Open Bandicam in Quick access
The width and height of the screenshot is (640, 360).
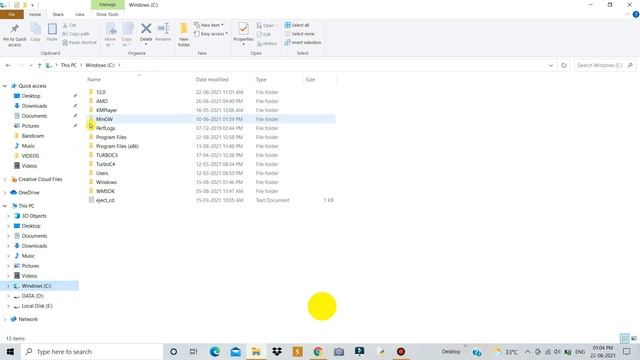[33, 136]
